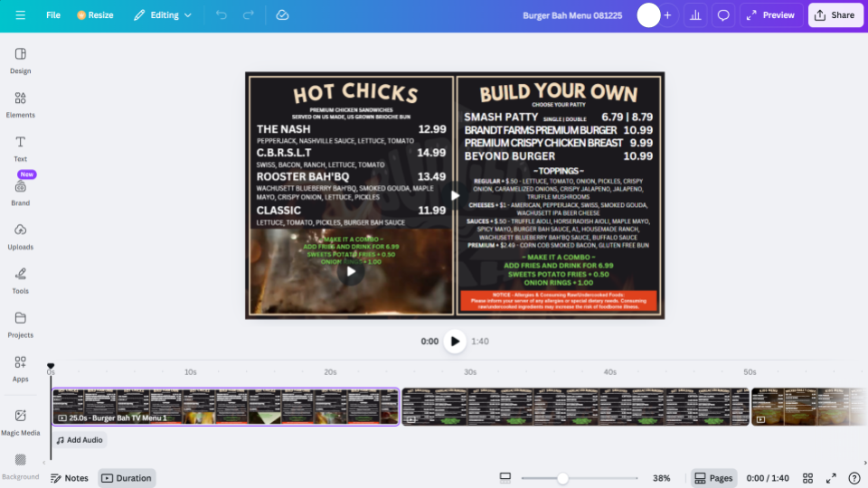This screenshot has width=868, height=488.
Task: Click the cloud save status icon
Action: click(282, 15)
